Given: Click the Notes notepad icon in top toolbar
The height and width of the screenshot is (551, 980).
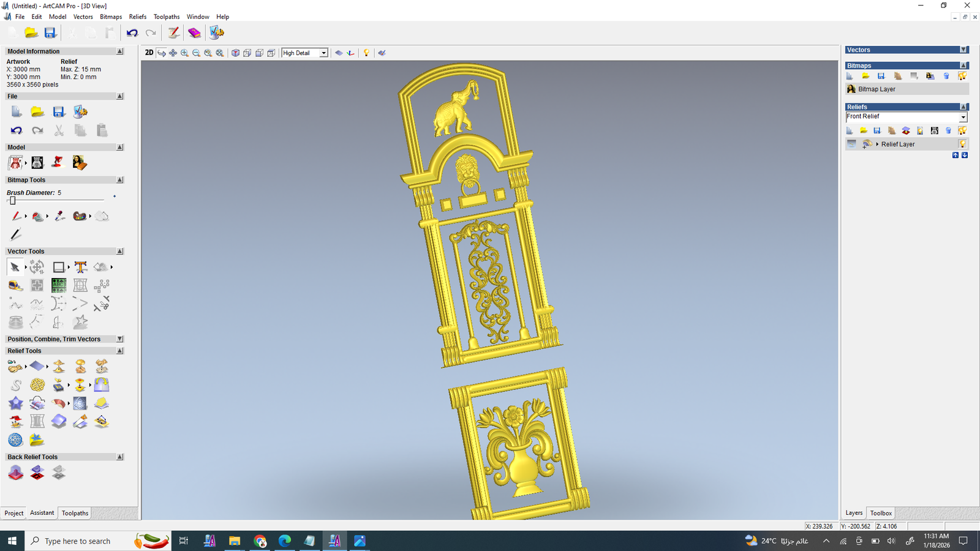Looking at the screenshot, I should [174, 33].
